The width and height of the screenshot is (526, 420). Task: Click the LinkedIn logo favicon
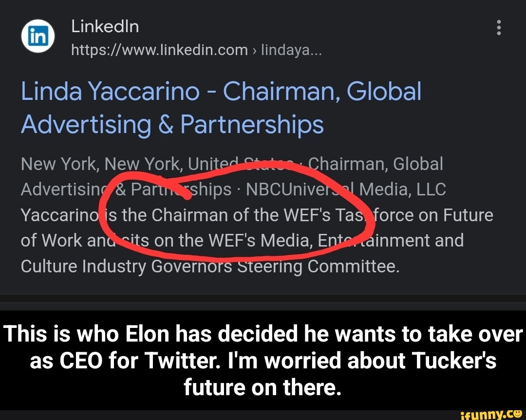(38, 37)
